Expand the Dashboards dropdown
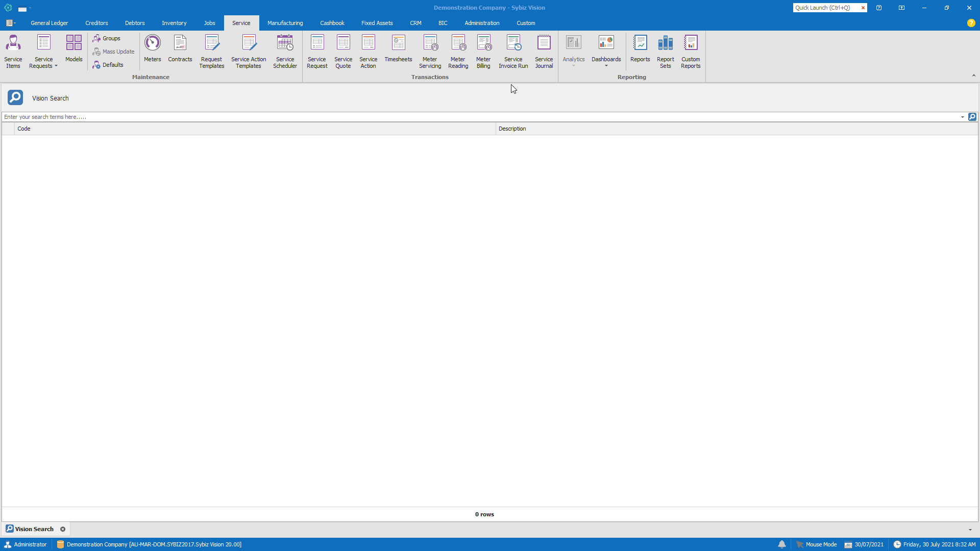Viewport: 980px width, 551px height. [606, 66]
